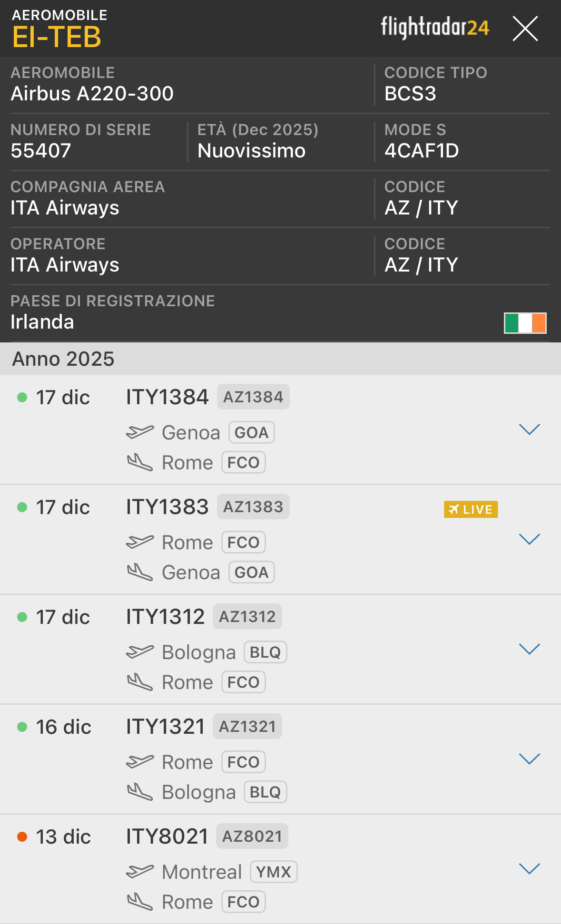The image size is (561, 924).
Task: Click the orange status dot for 13 dic
Action: click(x=22, y=836)
